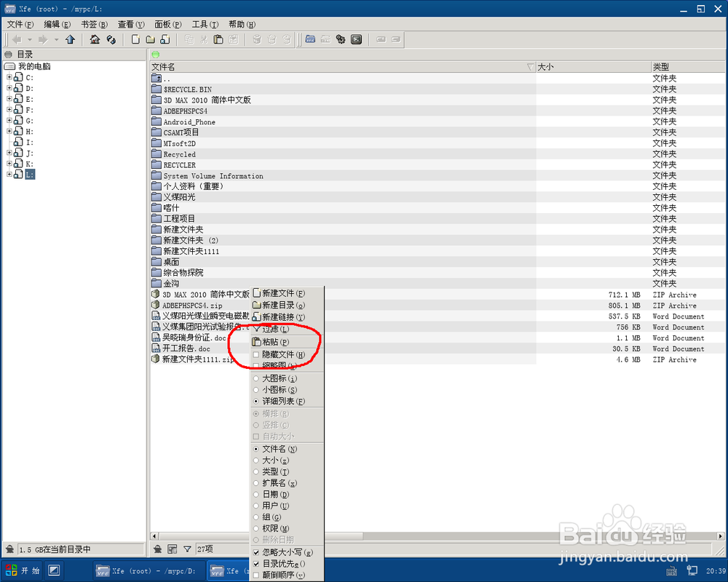Viewport: 728px width, 582px height.
Task: Choose 新建链接 in the context menu
Action: tap(287, 317)
